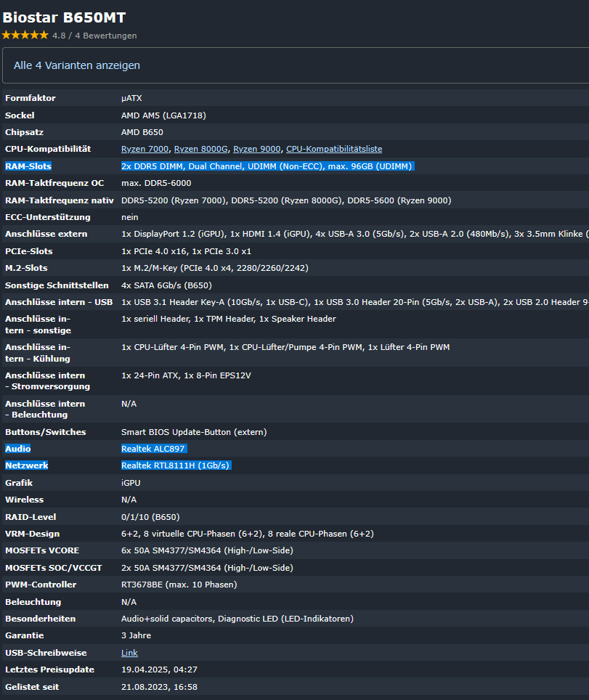Click the five-star rating icons
The width and height of the screenshot is (589, 700).
(25, 36)
